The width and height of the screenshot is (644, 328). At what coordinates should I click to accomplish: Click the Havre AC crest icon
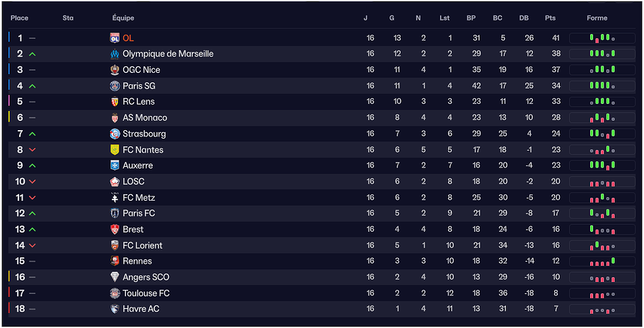(115, 309)
